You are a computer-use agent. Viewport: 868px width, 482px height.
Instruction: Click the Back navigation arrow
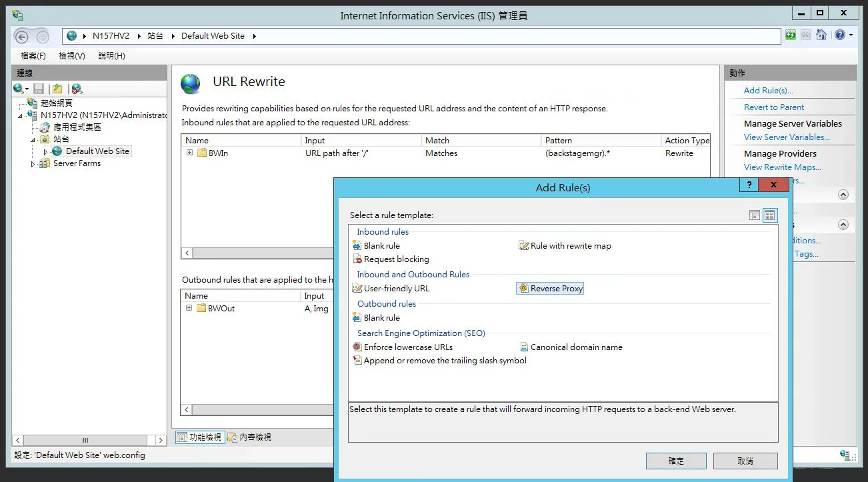click(22, 37)
